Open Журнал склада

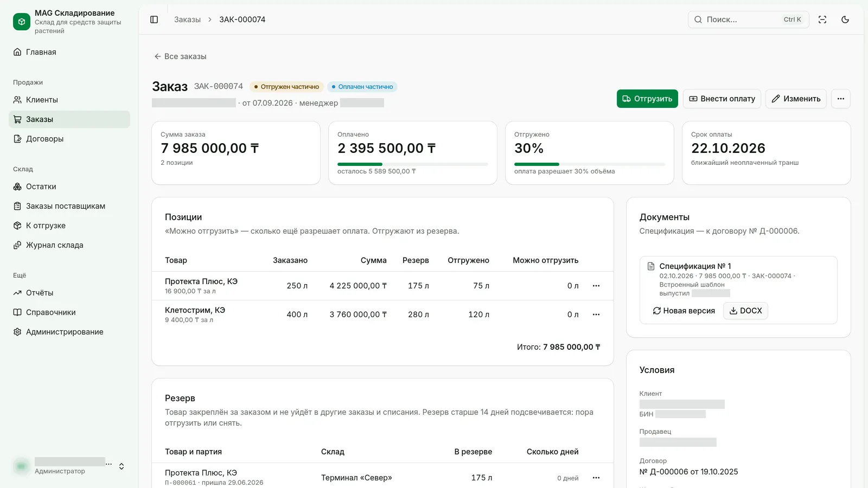[69, 245]
